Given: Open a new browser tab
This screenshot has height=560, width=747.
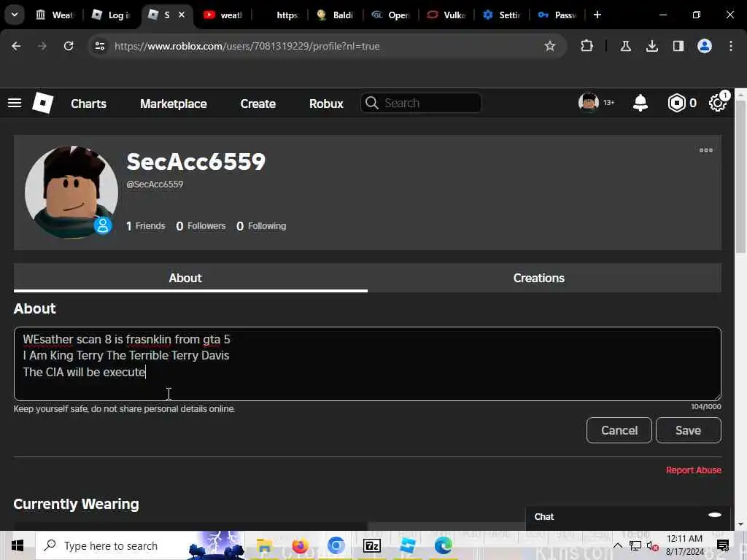Looking at the screenshot, I should pyautogui.click(x=597, y=15).
